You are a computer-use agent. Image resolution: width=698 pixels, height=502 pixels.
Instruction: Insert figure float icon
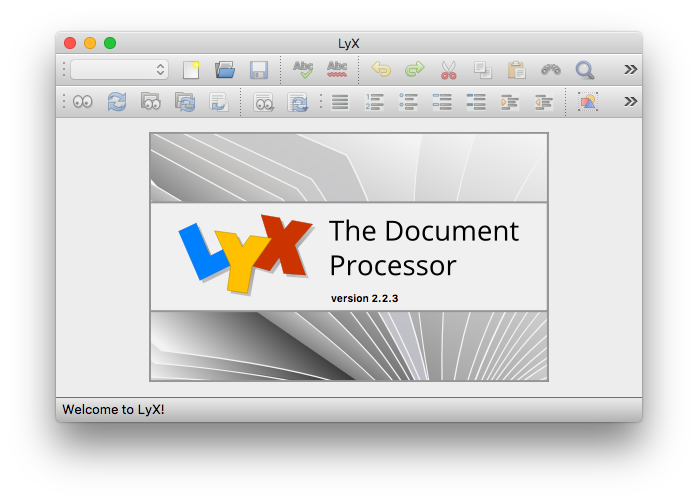click(588, 102)
